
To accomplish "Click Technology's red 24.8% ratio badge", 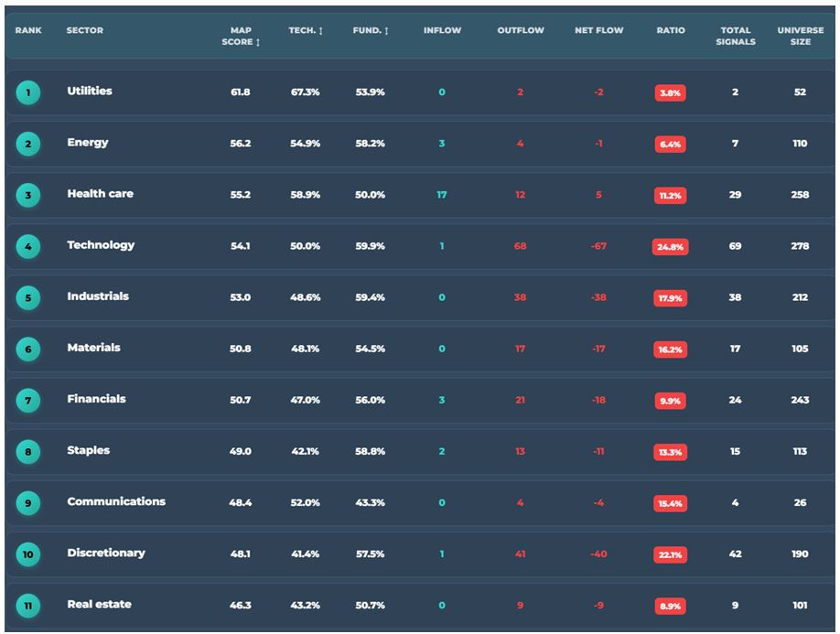I will pyautogui.click(x=671, y=247).
